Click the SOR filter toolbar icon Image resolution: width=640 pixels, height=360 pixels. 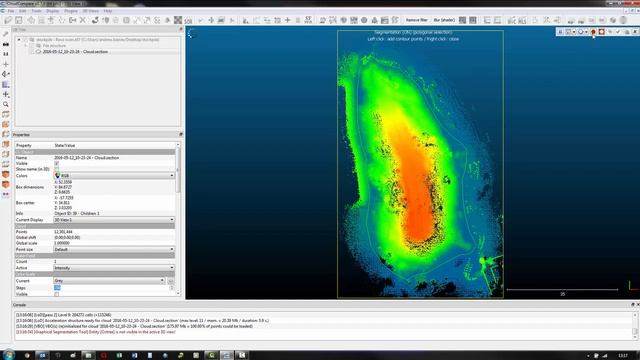pyautogui.click(x=188, y=20)
